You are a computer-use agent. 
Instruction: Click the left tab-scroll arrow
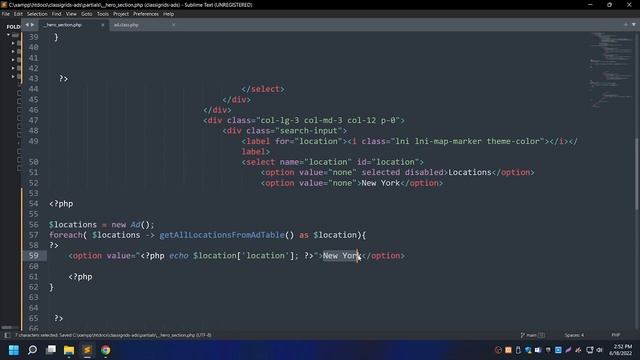27,25
